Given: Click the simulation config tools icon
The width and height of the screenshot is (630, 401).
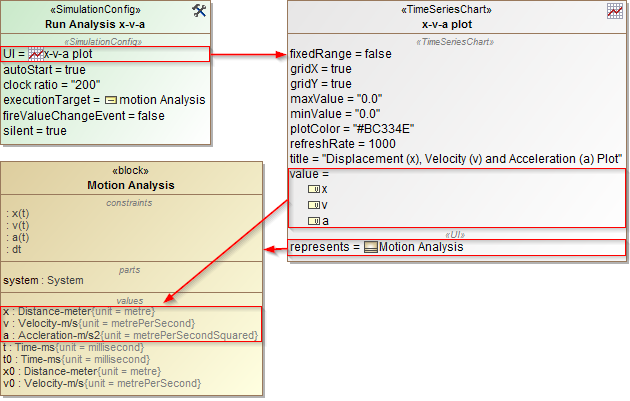Looking at the screenshot, I should 198,11.
